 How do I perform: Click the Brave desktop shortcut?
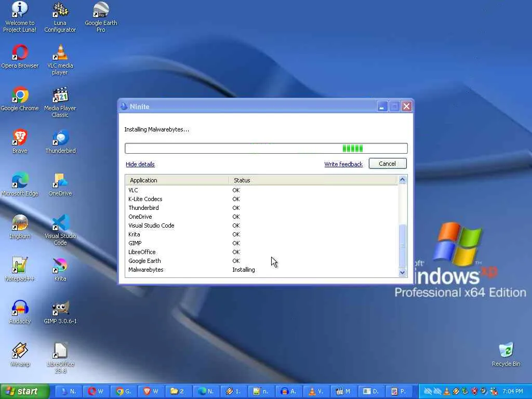(x=20, y=141)
